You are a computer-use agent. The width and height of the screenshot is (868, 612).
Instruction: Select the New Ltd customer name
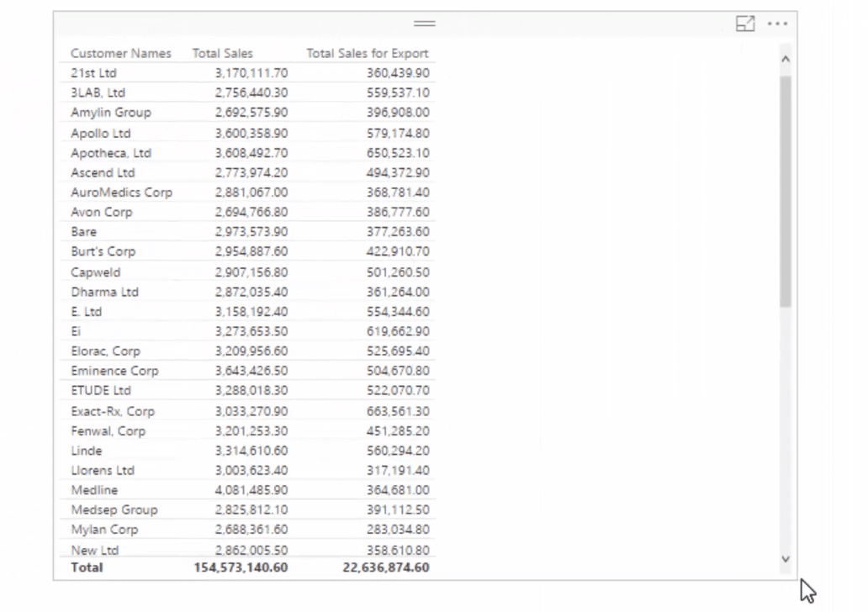coord(95,551)
